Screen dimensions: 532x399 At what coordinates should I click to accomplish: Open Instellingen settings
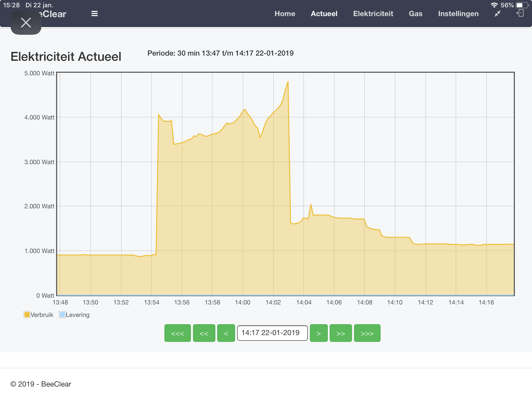coord(458,14)
